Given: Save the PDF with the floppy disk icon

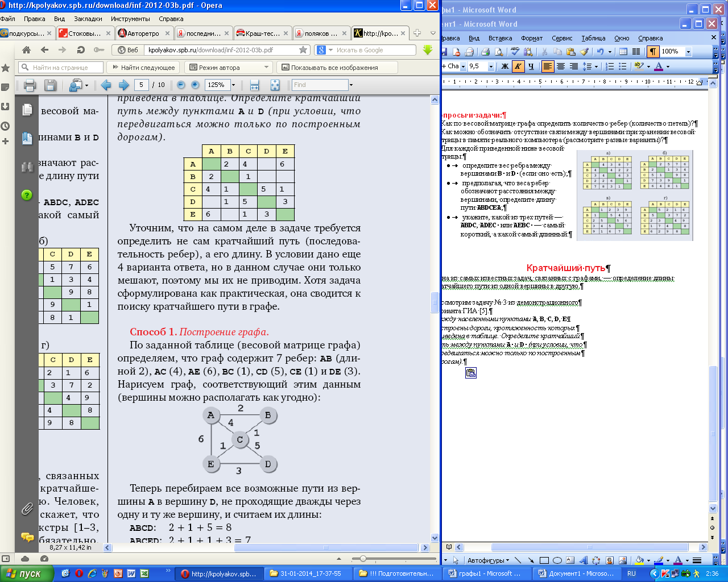Looking at the screenshot, I should pos(50,85).
